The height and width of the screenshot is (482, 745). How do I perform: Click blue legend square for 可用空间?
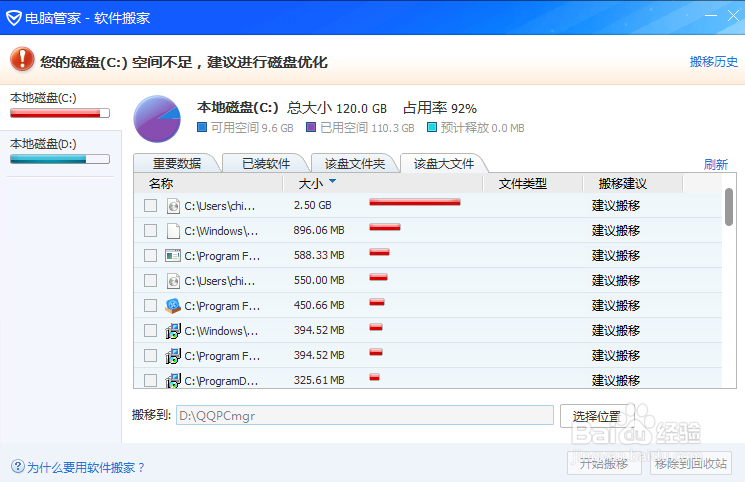(x=202, y=127)
